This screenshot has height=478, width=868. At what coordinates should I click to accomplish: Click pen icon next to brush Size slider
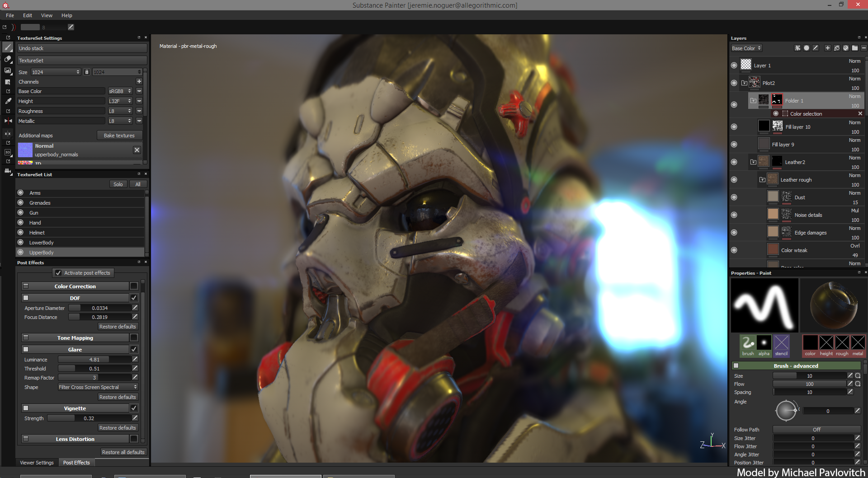(850, 375)
